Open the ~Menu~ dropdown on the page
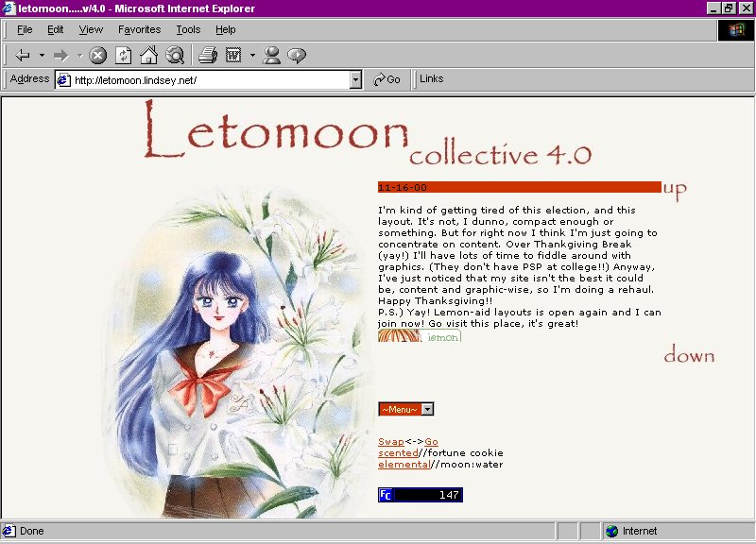756x544 pixels. (x=406, y=409)
